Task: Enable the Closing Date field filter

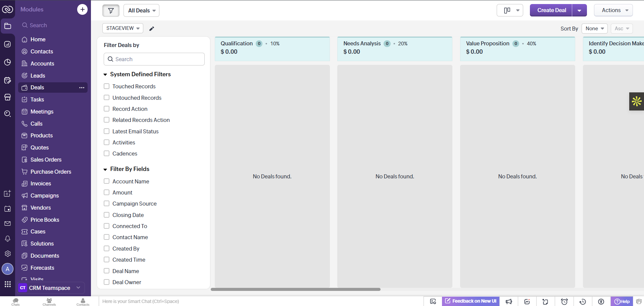Action: 107,215
